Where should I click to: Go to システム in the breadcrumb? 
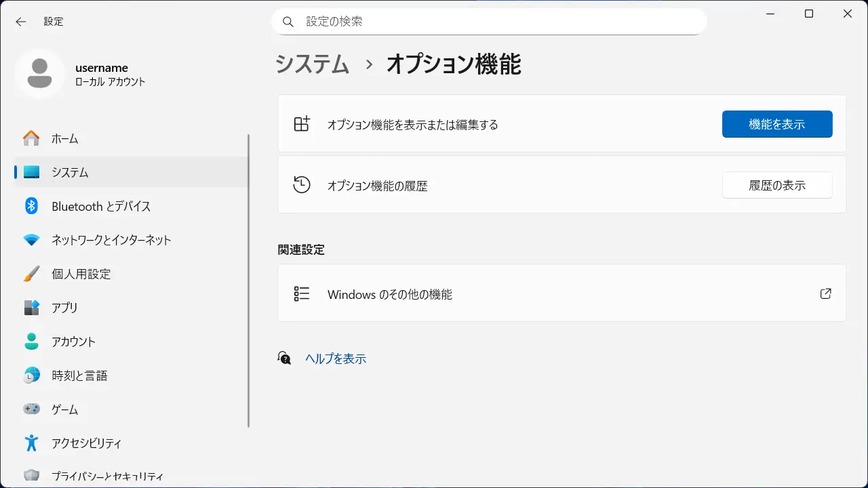313,64
